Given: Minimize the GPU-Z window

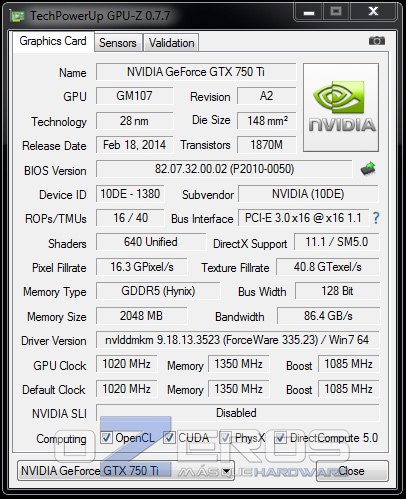Looking at the screenshot, I should pos(309,12).
